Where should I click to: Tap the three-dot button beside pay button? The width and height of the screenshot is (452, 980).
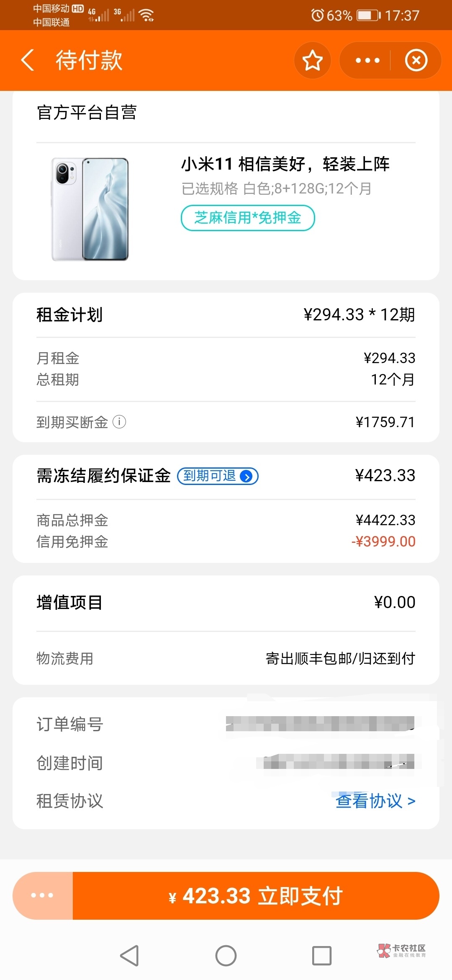point(42,895)
